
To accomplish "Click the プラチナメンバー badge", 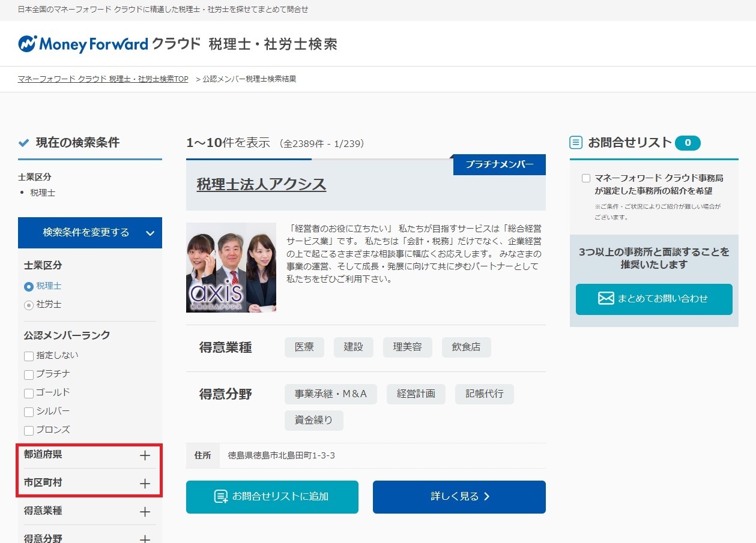I will 500,164.
